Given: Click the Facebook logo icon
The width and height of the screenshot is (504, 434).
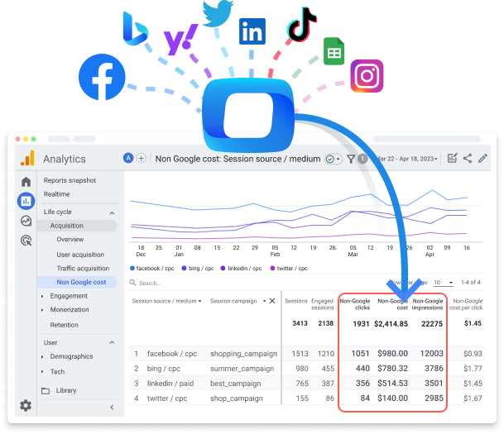Looking at the screenshot, I should (x=102, y=77).
